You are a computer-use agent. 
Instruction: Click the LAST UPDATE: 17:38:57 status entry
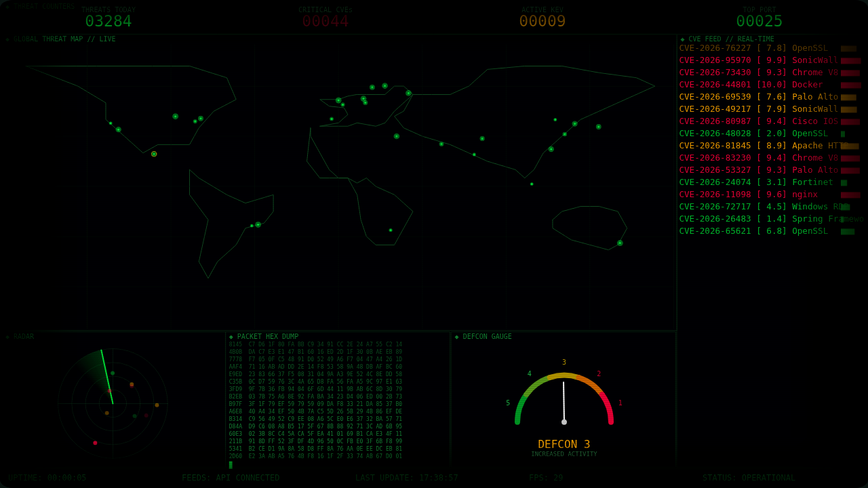tap(407, 478)
